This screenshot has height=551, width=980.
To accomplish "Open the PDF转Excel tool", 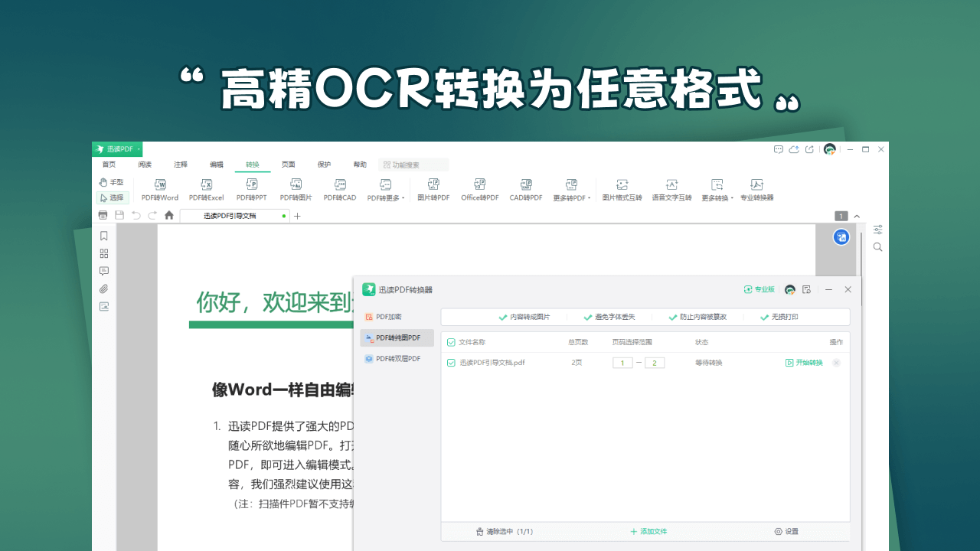I will [205, 190].
